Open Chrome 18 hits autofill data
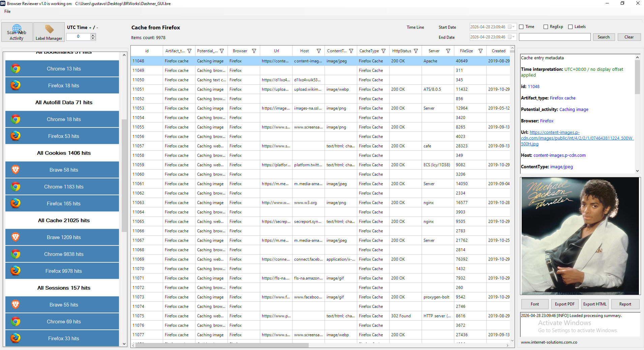This screenshot has height=350, width=644. tap(62, 119)
